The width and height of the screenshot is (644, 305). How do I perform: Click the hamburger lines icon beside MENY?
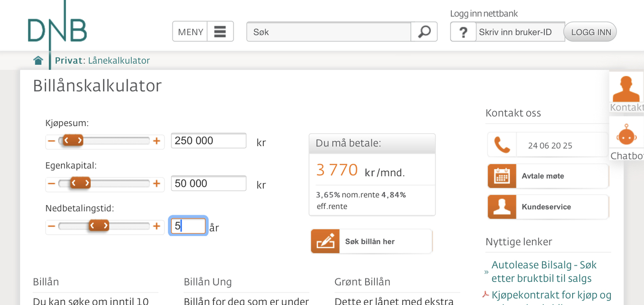tap(220, 32)
